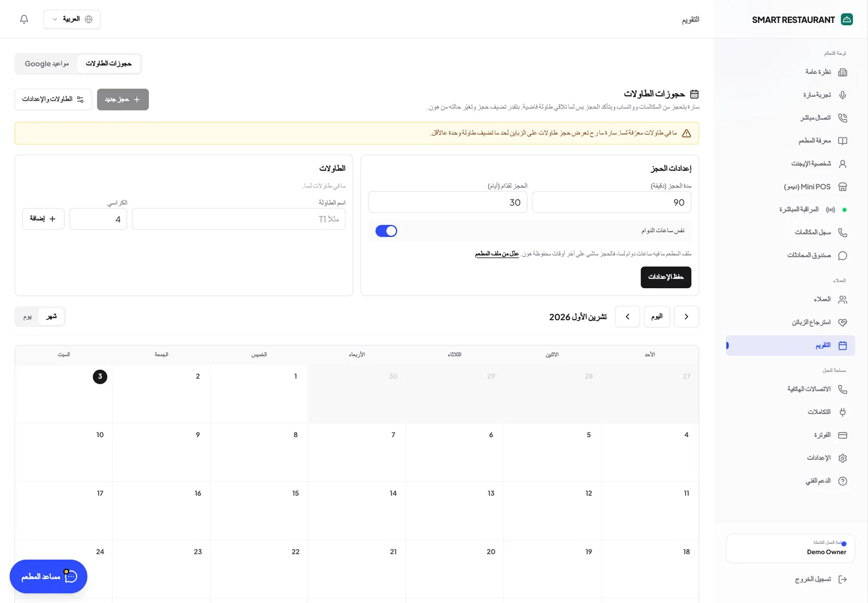Open الدعم الفني help icon
This screenshot has width=868, height=603.
tap(843, 481)
